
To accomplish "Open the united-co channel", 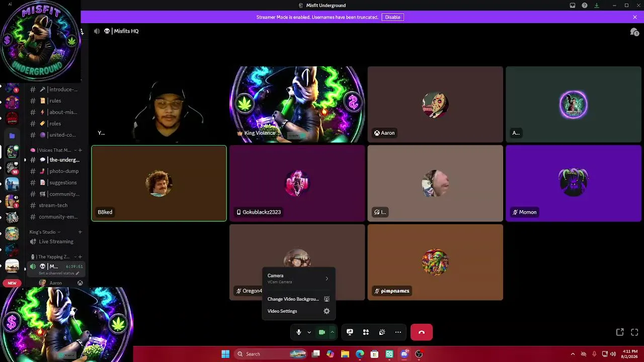I will tap(55, 135).
